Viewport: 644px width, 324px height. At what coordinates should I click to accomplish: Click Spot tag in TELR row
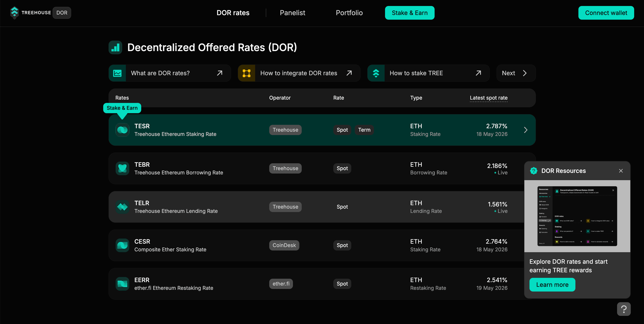[x=342, y=207]
